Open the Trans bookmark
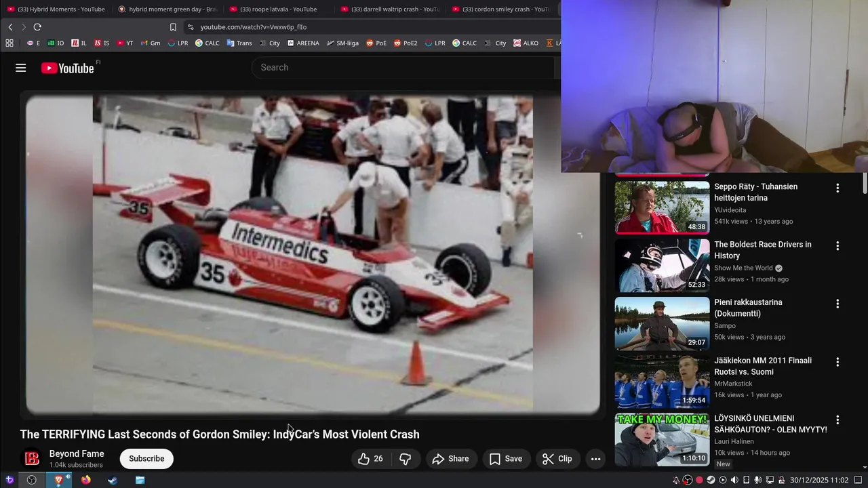The image size is (868, 488). [x=239, y=43]
